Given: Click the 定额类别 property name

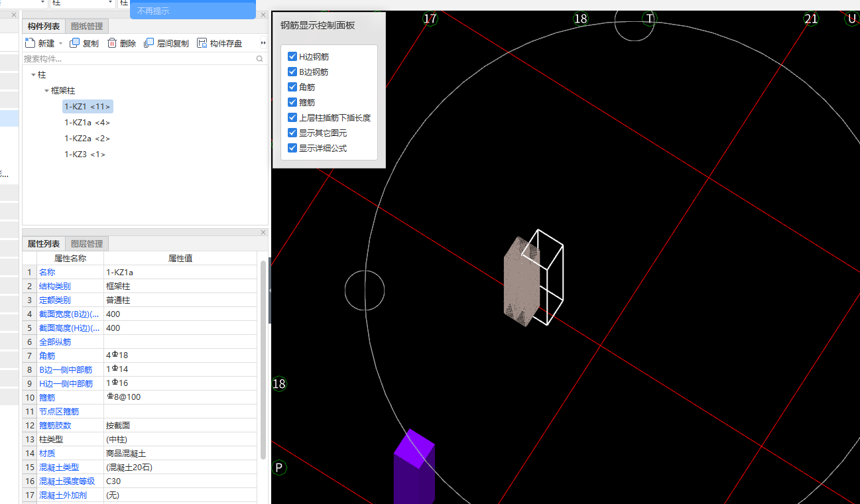Looking at the screenshot, I should click(55, 300).
